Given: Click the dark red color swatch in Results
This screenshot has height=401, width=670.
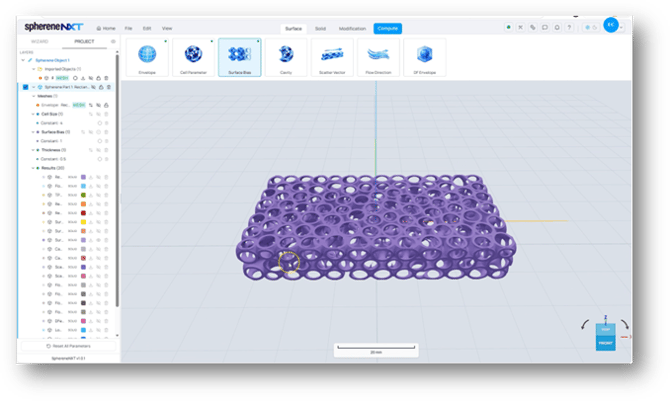Looking at the screenshot, I should click(83, 213).
